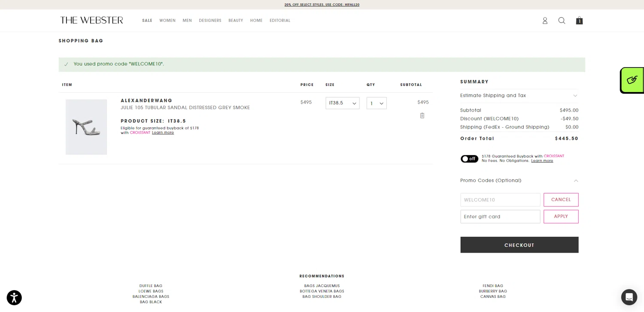
Task: Open the search magnifier icon
Action: (x=562, y=21)
